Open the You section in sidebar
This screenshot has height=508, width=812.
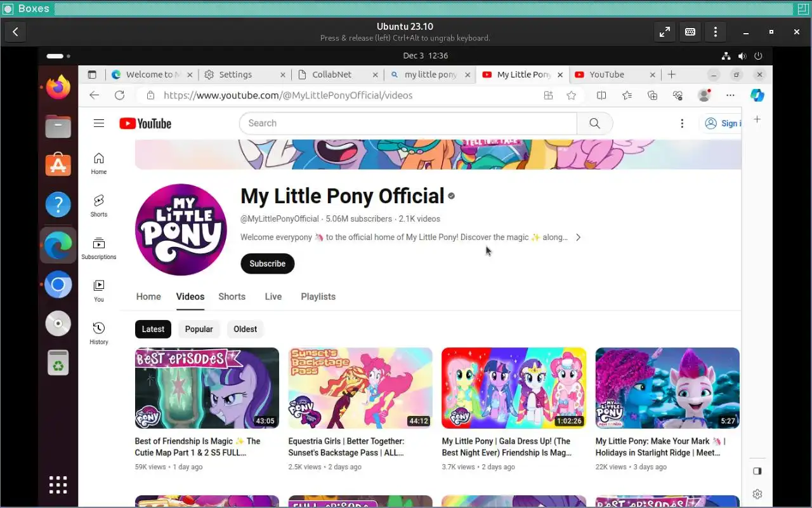pyautogui.click(x=99, y=291)
